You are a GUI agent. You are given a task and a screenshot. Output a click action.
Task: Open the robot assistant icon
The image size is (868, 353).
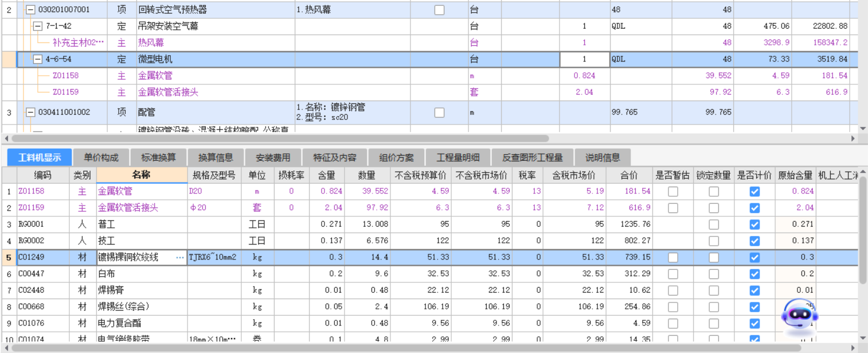[x=800, y=317]
